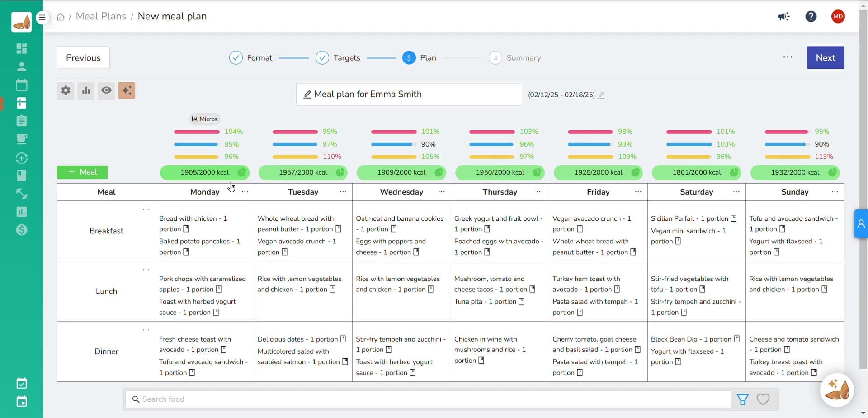
Task: Open the meal plan settings gear
Action: [66, 90]
